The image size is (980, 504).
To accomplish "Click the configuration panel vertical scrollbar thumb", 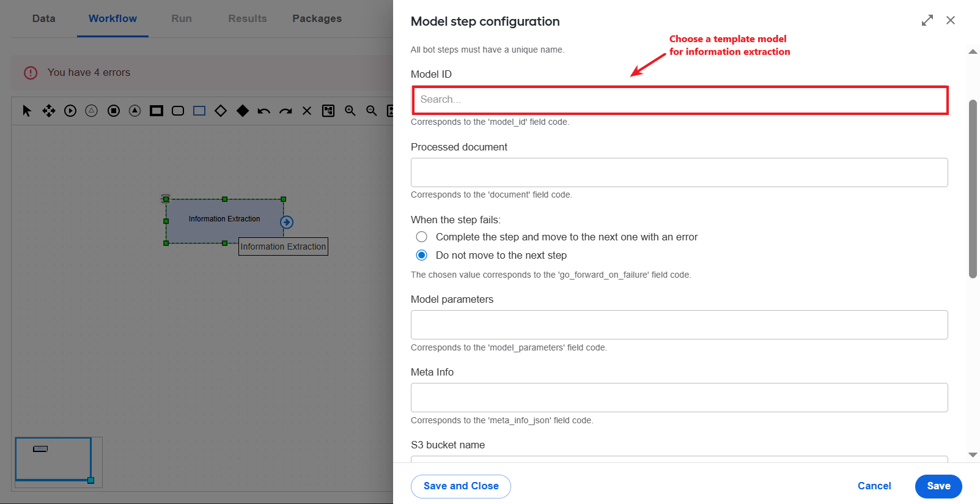I will (x=973, y=189).
